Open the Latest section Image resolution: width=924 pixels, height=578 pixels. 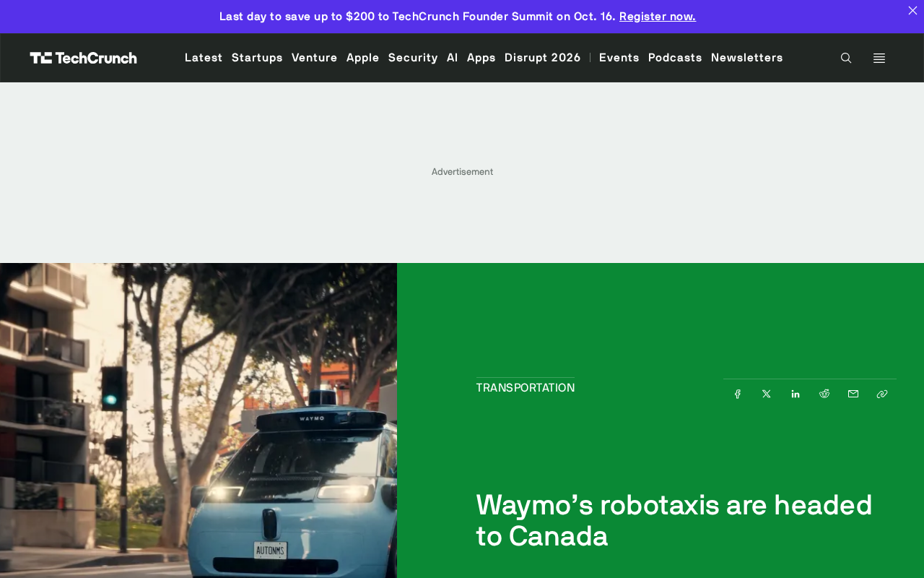coord(204,57)
